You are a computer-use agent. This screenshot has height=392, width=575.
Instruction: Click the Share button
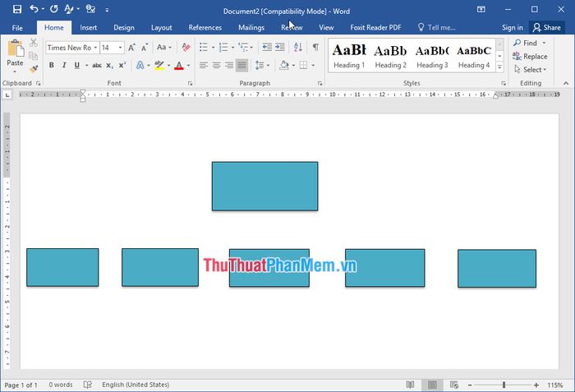tap(546, 27)
